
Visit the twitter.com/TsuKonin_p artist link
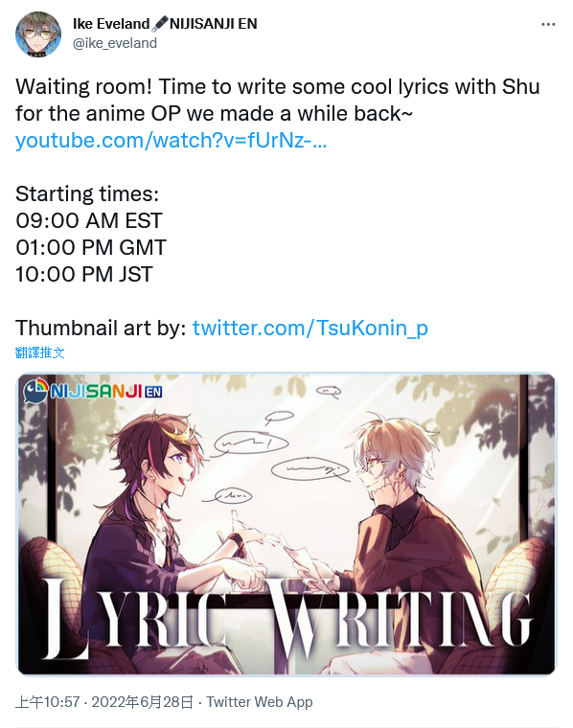tap(309, 329)
